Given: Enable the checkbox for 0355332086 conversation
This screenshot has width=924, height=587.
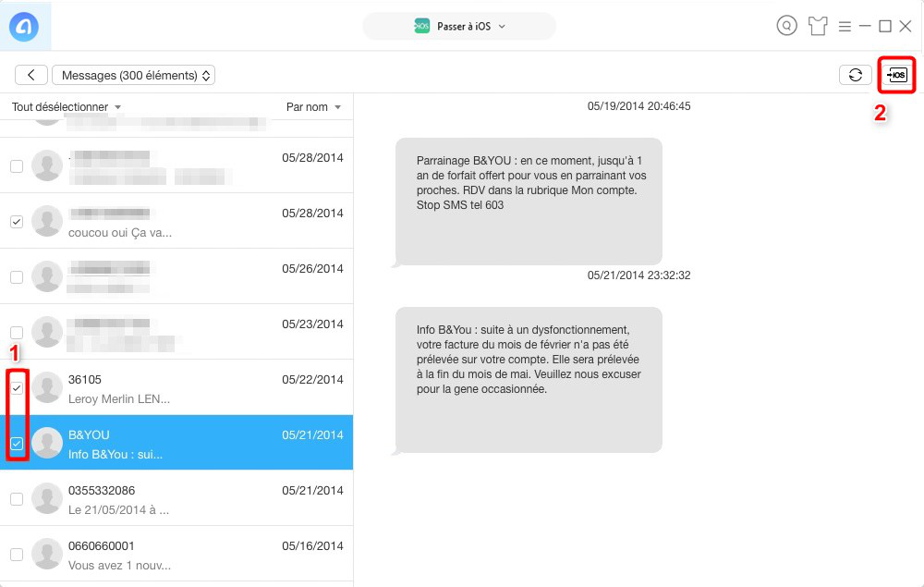Looking at the screenshot, I should tap(16, 498).
